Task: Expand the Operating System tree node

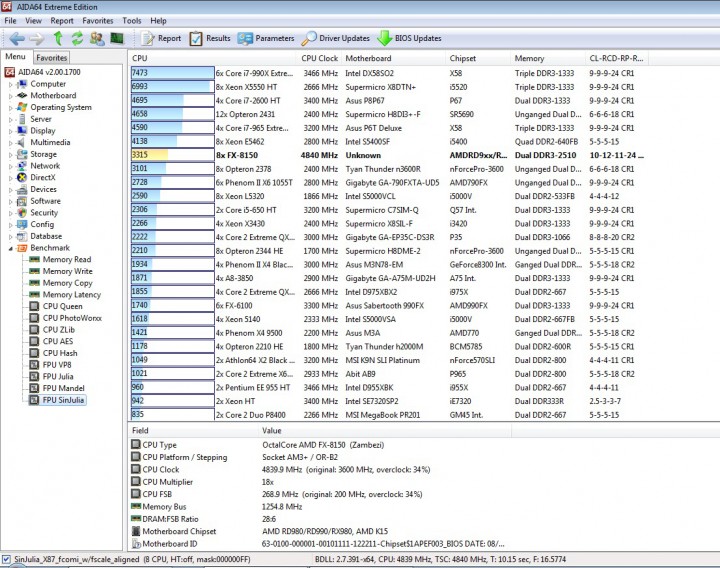Action: [10, 108]
